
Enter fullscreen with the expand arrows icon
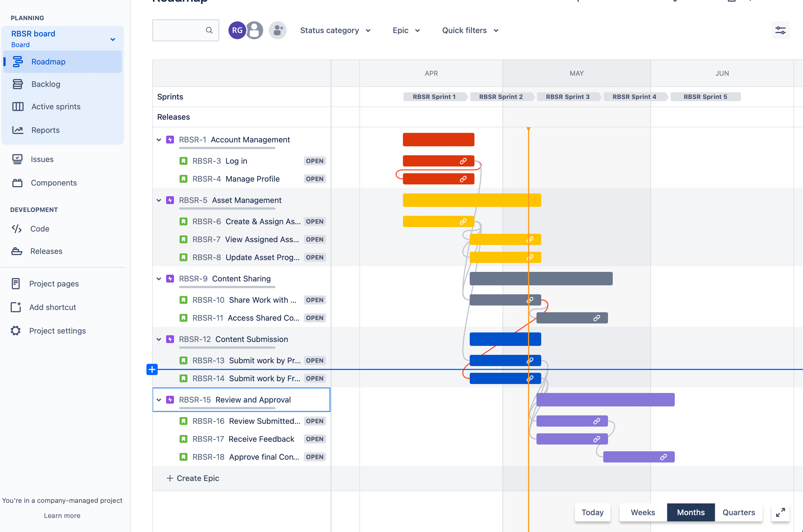(780, 512)
